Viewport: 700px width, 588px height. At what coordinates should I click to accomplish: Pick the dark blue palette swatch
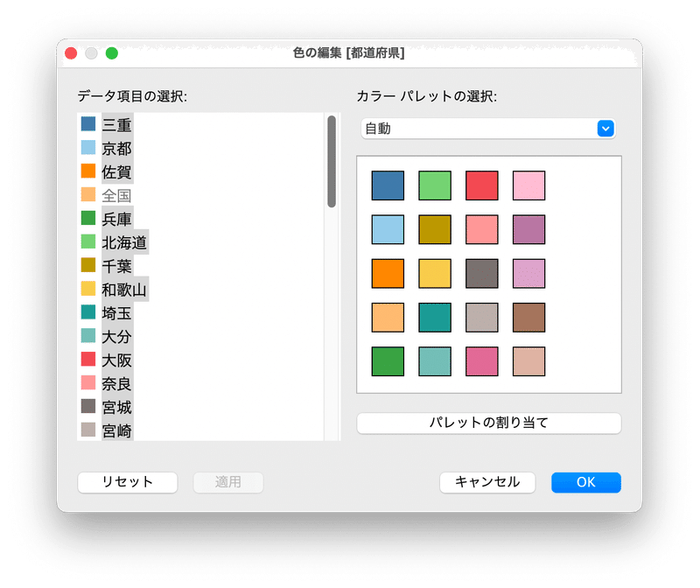388,185
